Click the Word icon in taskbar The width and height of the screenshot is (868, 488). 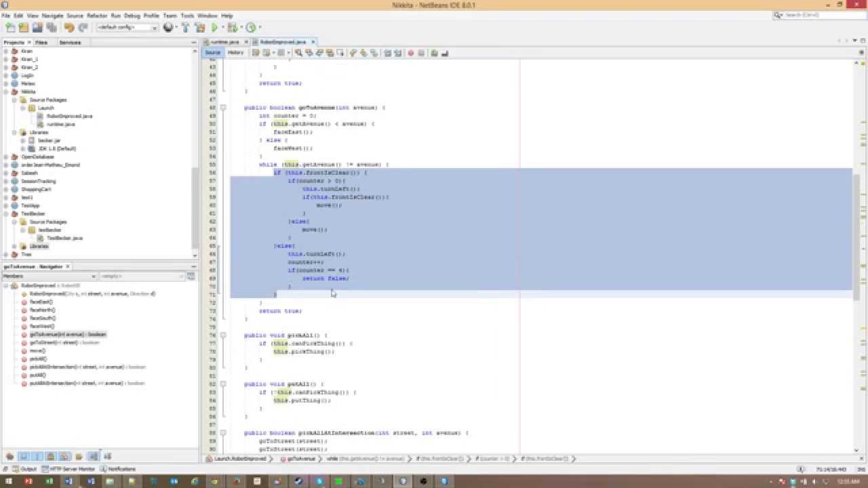[x=69, y=481]
